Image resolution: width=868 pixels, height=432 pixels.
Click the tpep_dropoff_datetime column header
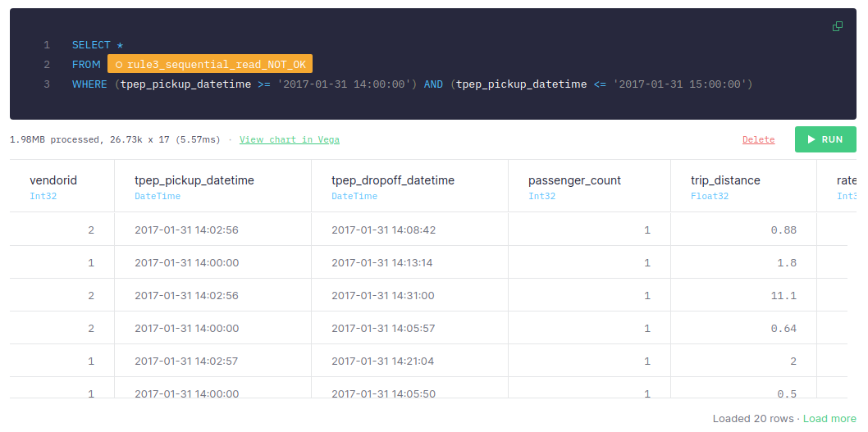(x=392, y=180)
